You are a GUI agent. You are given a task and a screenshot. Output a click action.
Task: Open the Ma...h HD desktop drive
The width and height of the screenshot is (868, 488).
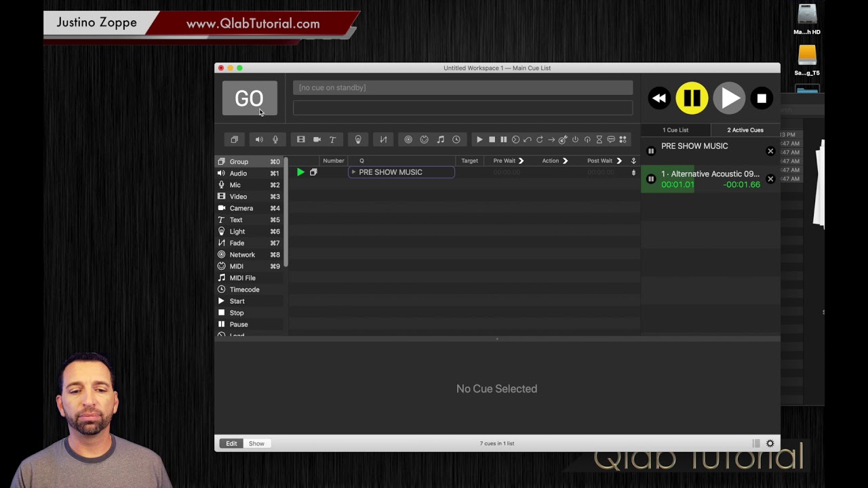[807, 19]
